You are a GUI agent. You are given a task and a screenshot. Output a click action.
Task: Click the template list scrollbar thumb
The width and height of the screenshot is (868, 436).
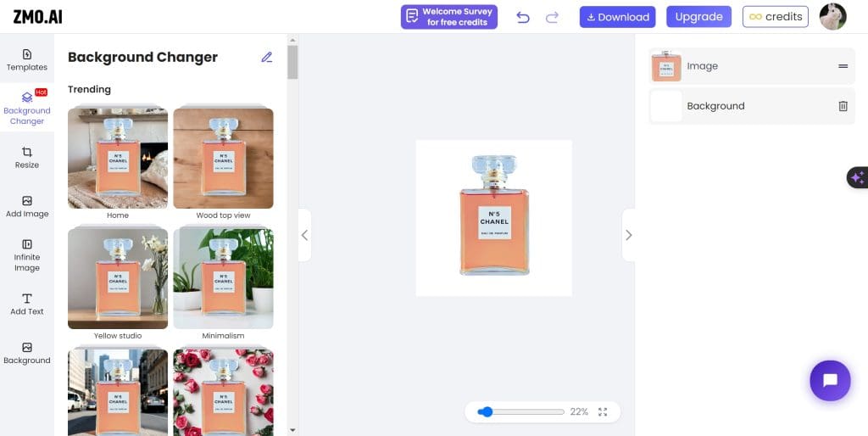pyautogui.click(x=292, y=63)
